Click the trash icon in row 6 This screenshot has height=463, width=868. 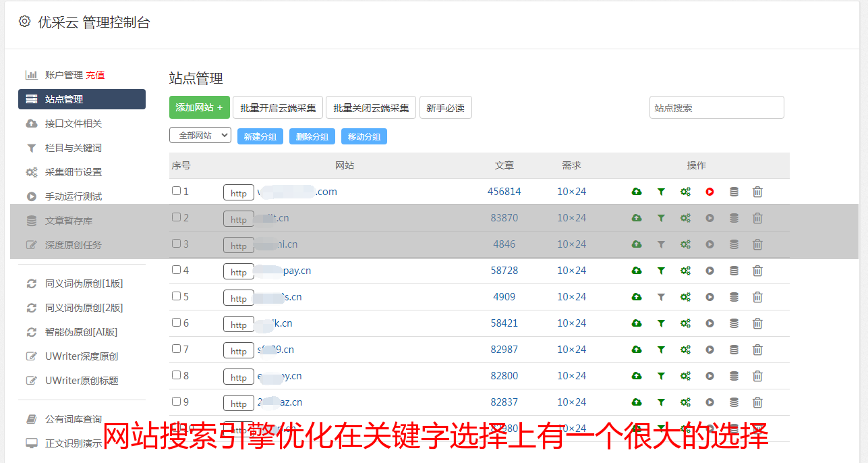(x=757, y=323)
